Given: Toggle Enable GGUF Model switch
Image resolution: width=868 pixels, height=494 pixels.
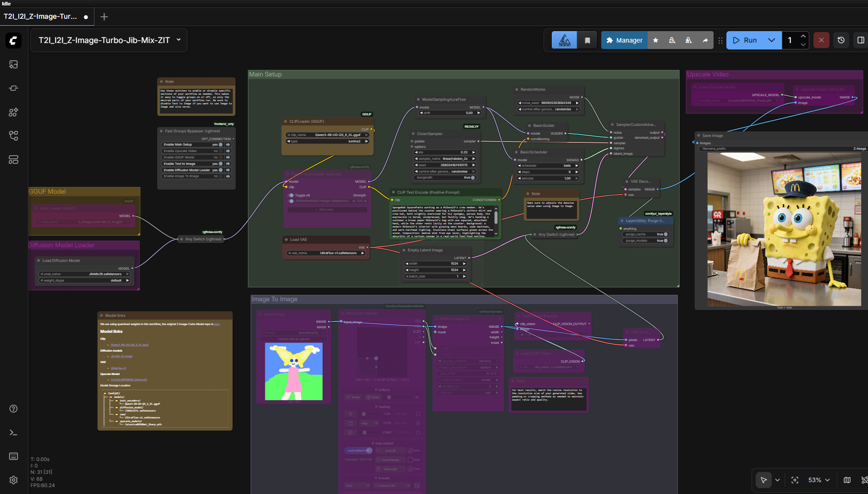Looking at the screenshot, I should click(x=220, y=157).
